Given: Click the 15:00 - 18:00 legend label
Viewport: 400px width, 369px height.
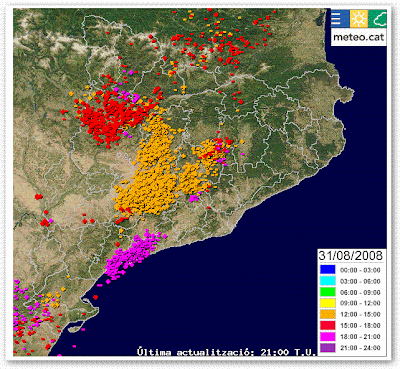Looking at the screenshot, I should click(x=360, y=325).
